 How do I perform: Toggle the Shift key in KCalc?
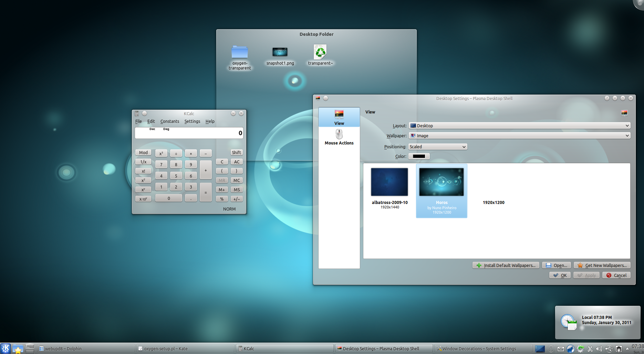[x=236, y=152]
